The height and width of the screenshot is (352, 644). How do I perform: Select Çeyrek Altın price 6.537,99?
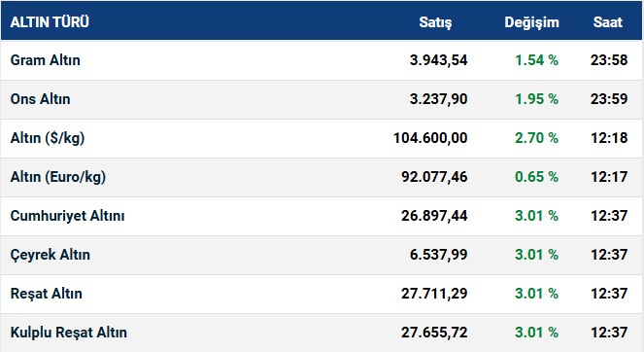coord(439,255)
